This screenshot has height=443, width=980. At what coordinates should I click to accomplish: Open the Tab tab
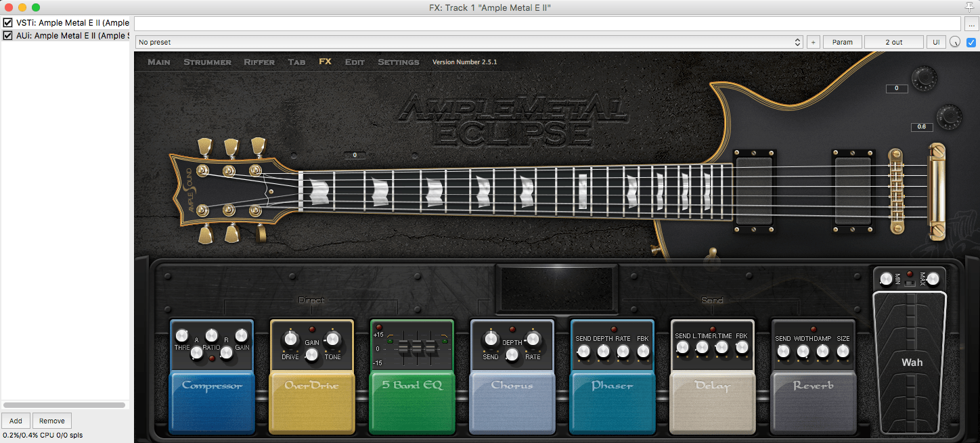coord(296,62)
